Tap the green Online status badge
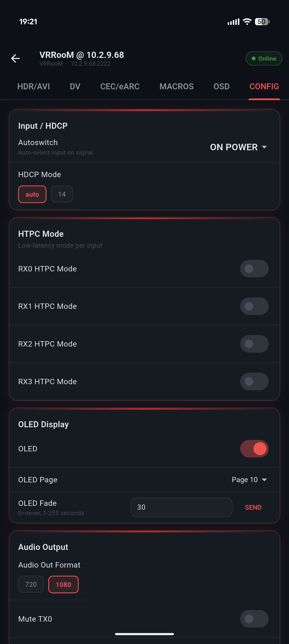289x644 pixels. pyautogui.click(x=264, y=59)
